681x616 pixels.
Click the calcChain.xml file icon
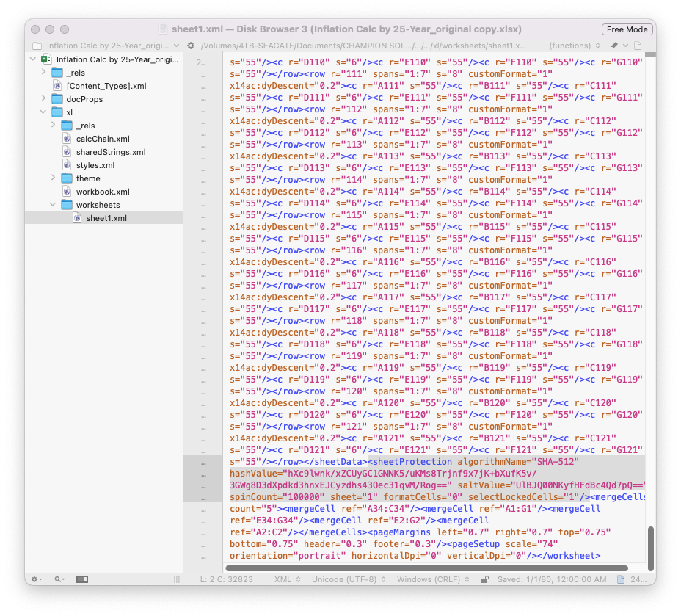coord(67,139)
